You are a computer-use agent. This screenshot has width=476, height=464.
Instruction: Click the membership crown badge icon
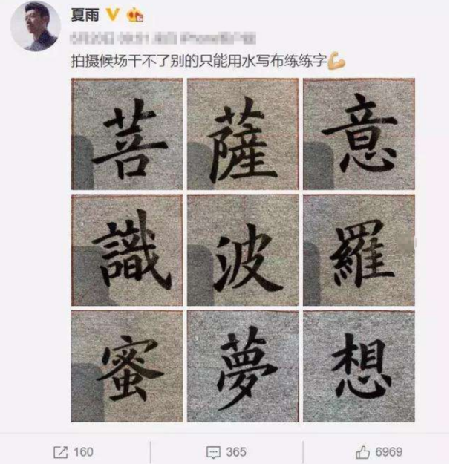[135, 15]
